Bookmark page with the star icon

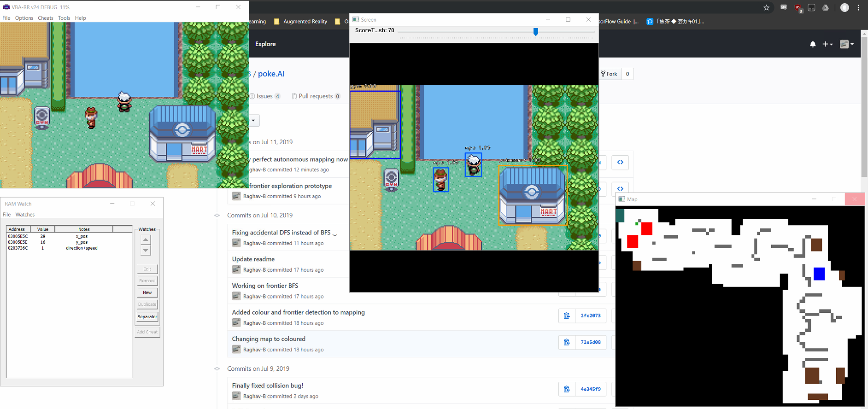pos(766,7)
